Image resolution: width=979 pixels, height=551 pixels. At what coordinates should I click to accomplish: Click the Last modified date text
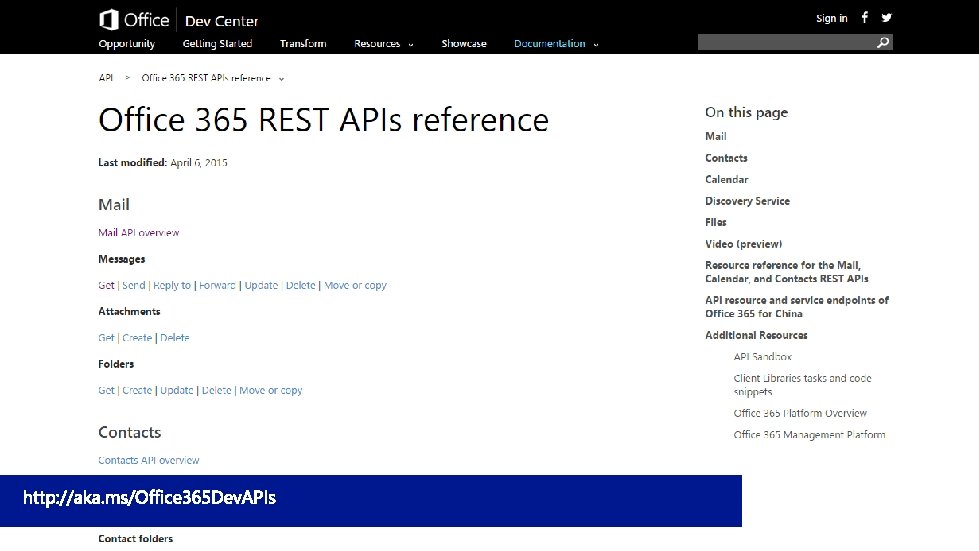[163, 162]
